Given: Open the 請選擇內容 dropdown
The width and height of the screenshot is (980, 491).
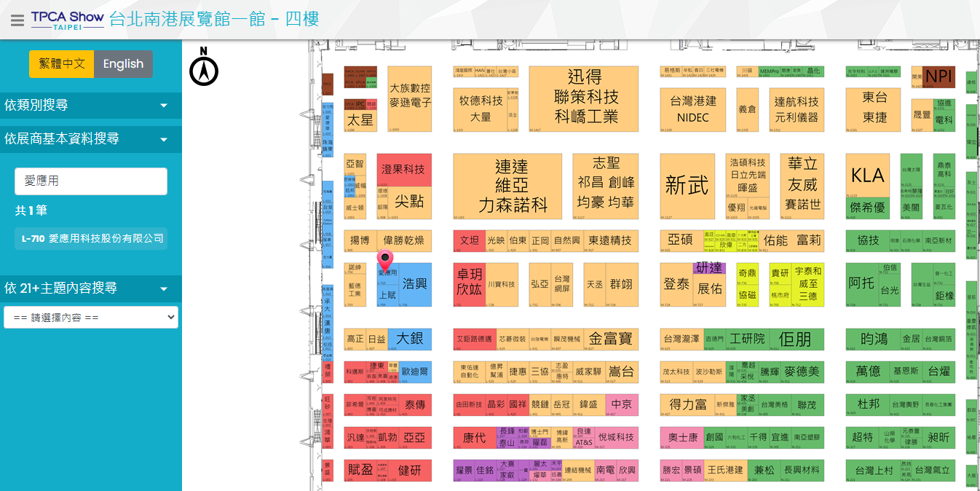Looking at the screenshot, I should click(x=91, y=318).
